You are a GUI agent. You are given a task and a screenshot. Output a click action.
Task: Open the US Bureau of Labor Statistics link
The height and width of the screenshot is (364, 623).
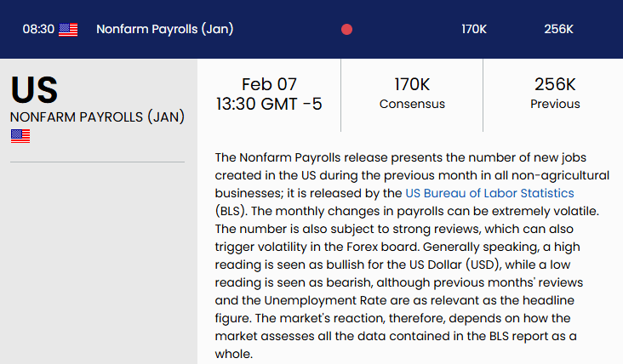tap(489, 193)
